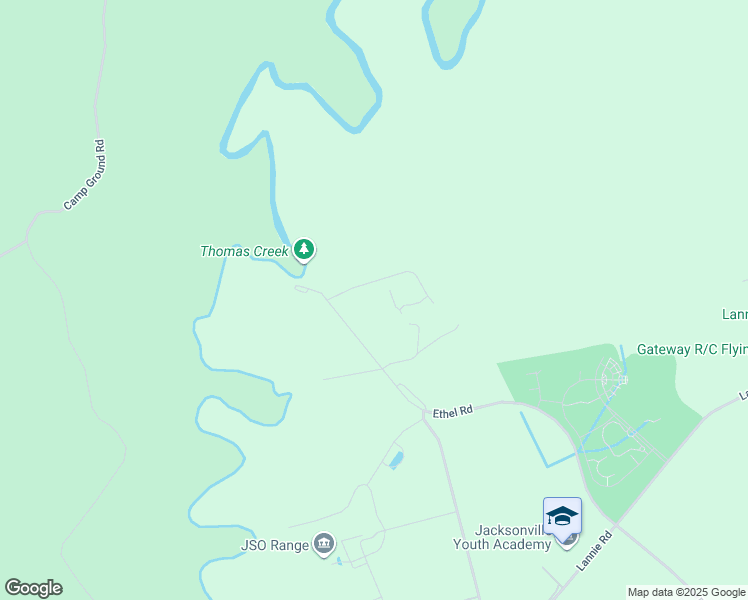This screenshot has width=748, height=600.
Task: Click the Map data ©2025 Google attribution
Action: coord(686,592)
